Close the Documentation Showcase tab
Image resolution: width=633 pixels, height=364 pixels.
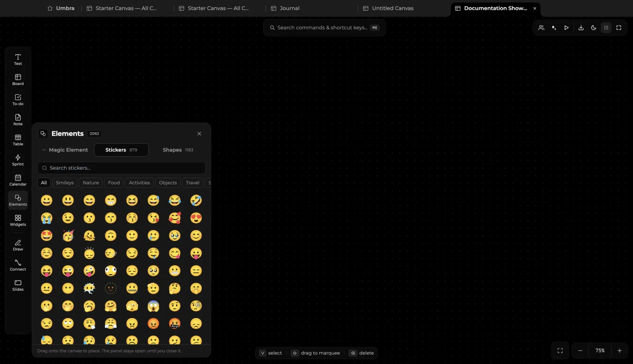tap(535, 8)
